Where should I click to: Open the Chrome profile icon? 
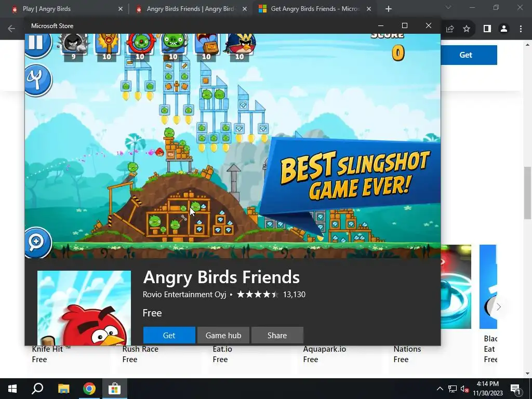click(x=504, y=29)
